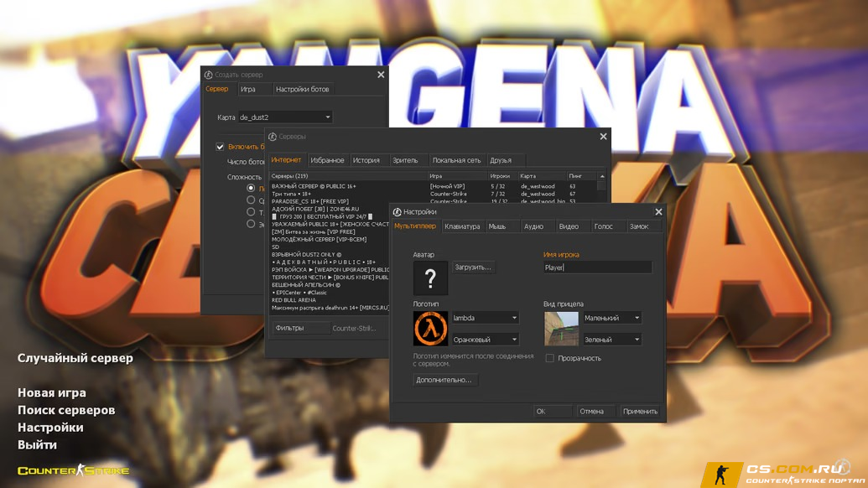Select Новая игра menu item
The height and width of the screenshot is (488, 868).
coord(52,392)
